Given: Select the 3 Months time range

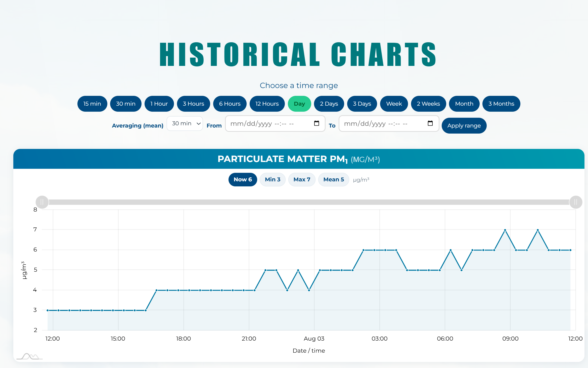Looking at the screenshot, I should (501, 104).
